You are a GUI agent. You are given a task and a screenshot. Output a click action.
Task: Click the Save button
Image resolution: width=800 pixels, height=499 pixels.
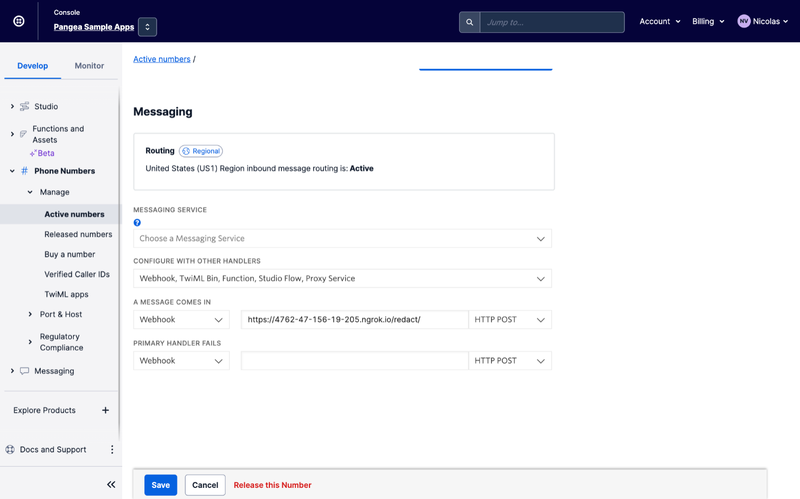tap(160, 485)
